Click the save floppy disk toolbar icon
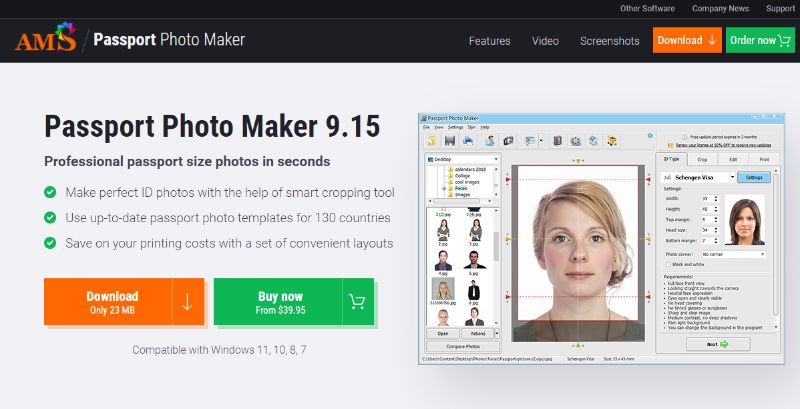The width and height of the screenshot is (800, 409). (x=450, y=141)
